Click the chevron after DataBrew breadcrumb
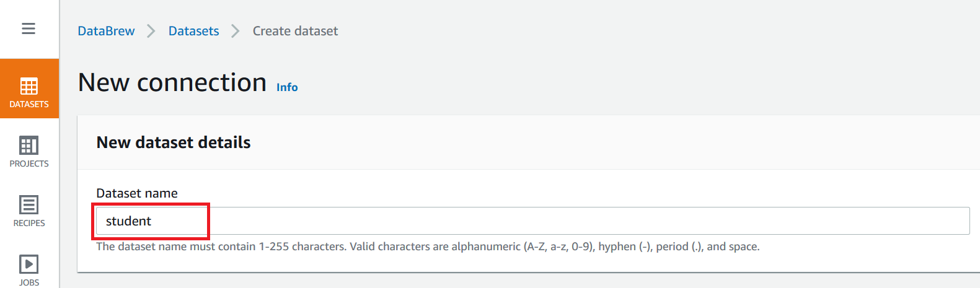The width and height of the screenshot is (980, 288). tap(151, 31)
